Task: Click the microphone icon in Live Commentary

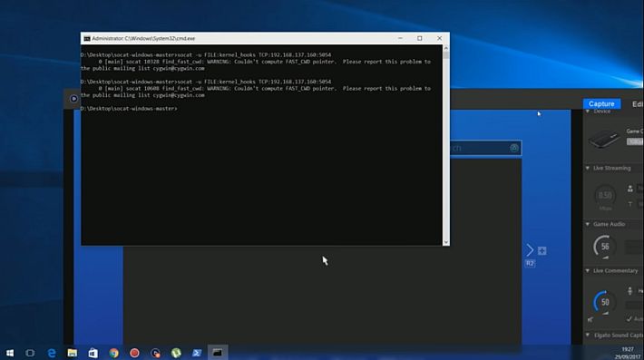Action: [630, 291]
